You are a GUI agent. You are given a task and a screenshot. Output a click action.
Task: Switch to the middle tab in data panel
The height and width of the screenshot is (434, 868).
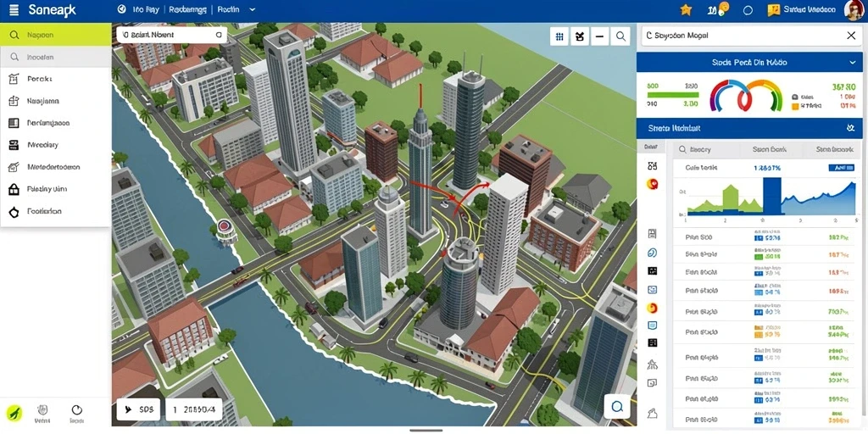pyautogui.click(x=770, y=149)
